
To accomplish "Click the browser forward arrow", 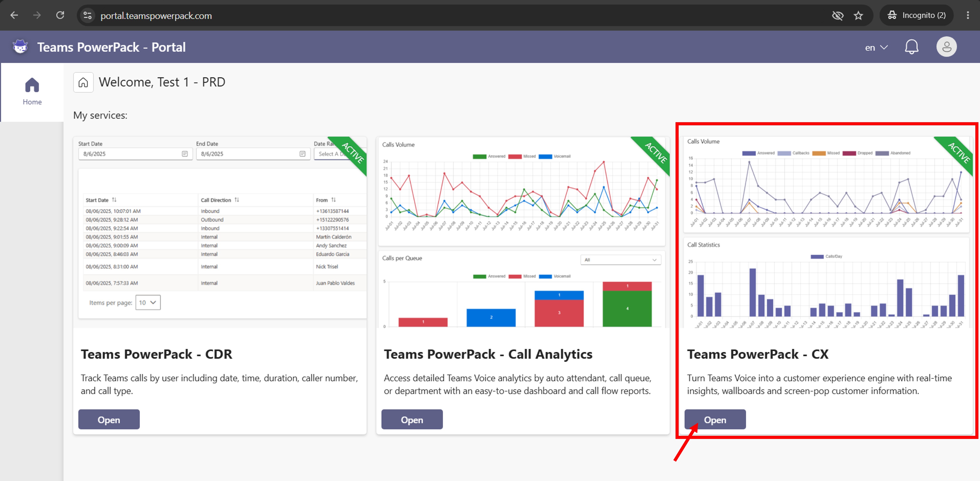I will [x=37, y=15].
